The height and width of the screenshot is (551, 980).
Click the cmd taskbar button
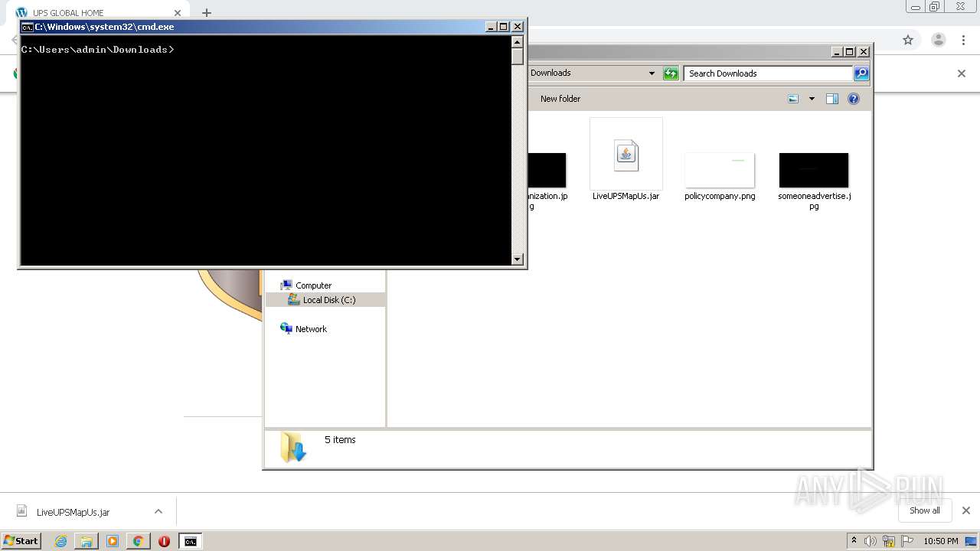tap(190, 541)
